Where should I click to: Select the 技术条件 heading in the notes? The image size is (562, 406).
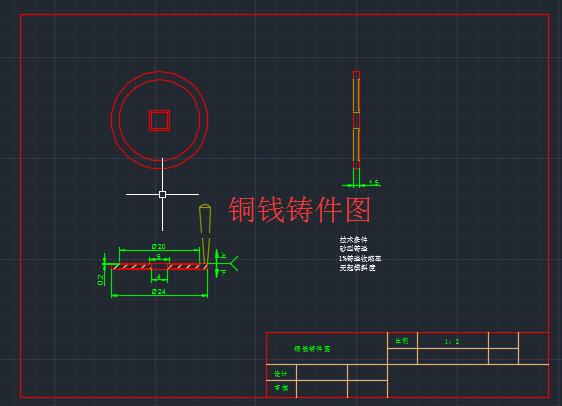point(353,239)
